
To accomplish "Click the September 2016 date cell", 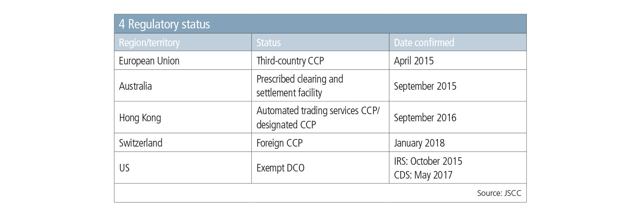I will 425,118.
